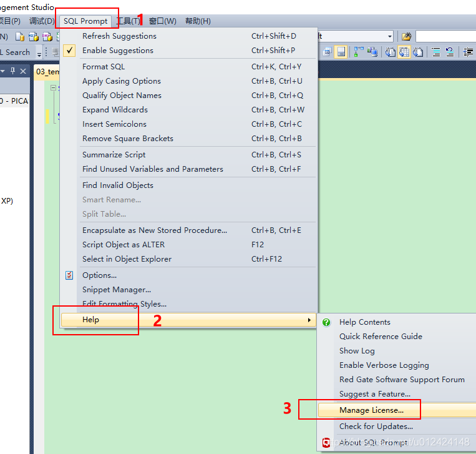The height and width of the screenshot is (454, 476).
Task: Select Manage License from Help submenu
Action: click(x=371, y=410)
